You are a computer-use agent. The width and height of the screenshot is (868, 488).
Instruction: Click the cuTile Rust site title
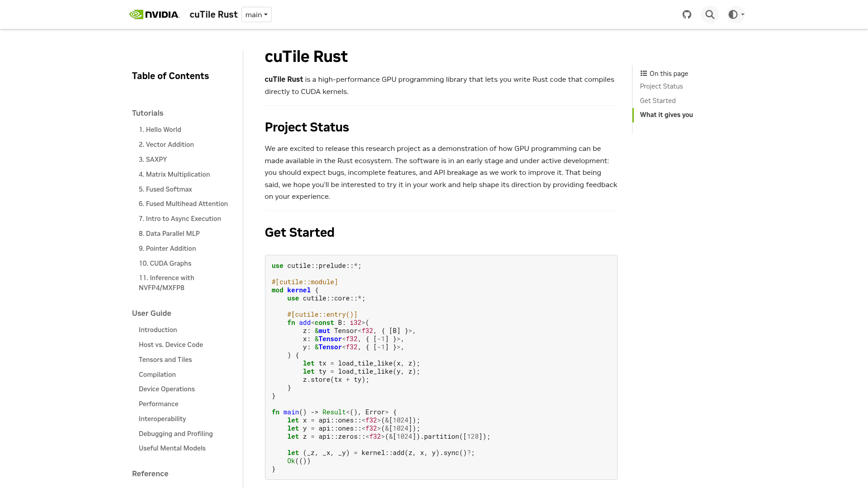pos(213,14)
